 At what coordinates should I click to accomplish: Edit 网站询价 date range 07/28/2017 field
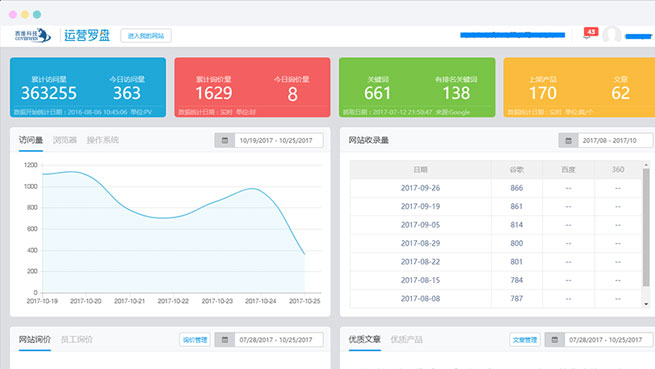click(279, 340)
